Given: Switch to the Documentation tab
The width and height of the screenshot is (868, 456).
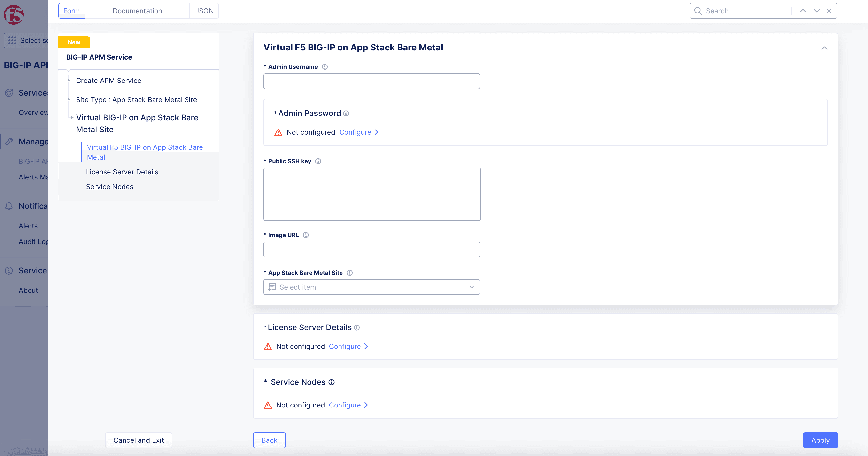Looking at the screenshot, I should click(x=138, y=11).
